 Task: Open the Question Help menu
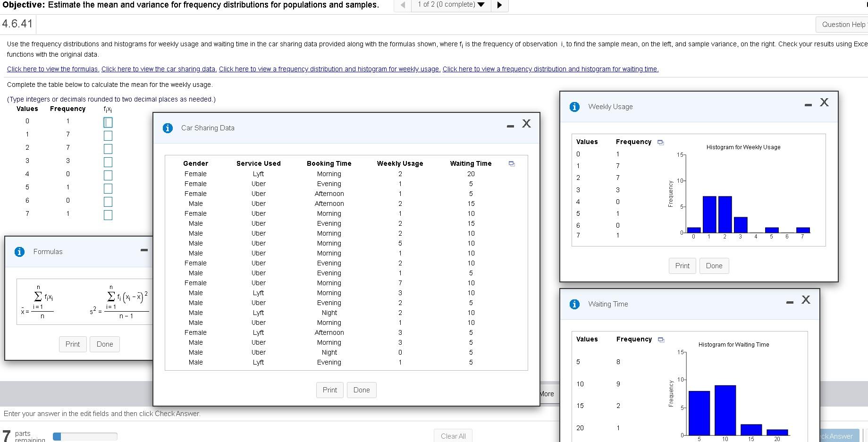tap(843, 25)
